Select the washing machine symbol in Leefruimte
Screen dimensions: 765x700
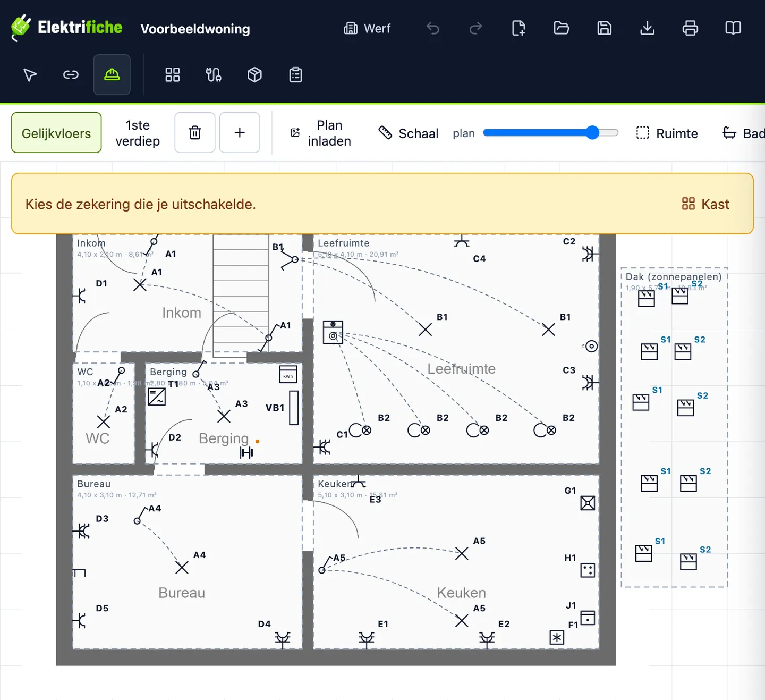[x=333, y=332]
